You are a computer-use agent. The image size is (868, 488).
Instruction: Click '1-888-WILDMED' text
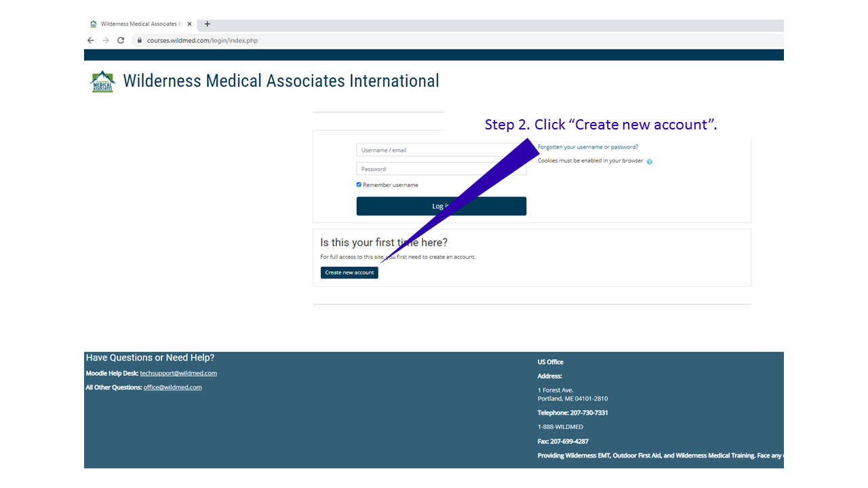[x=560, y=427]
